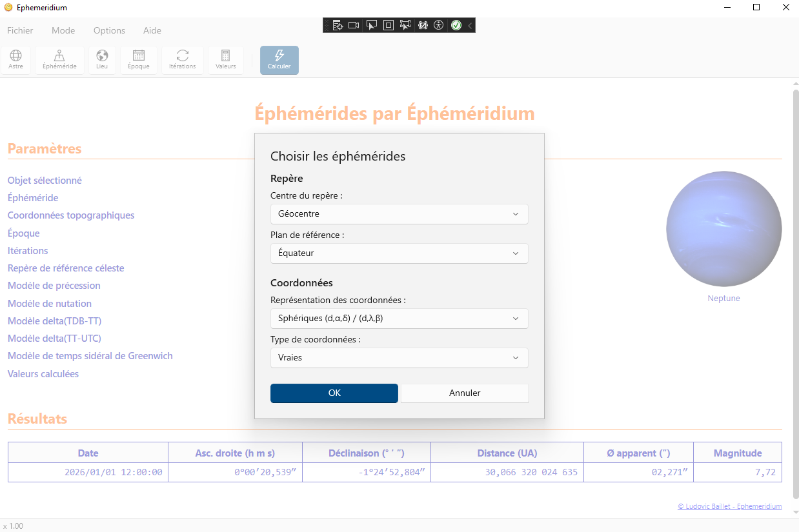Open the Options menu
Viewport: 799px width, 532px height.
point(109,30)
